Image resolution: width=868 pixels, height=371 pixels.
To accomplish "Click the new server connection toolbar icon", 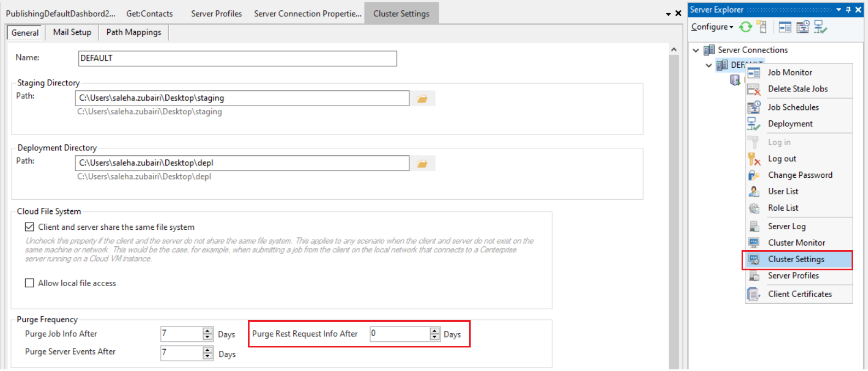I will click(x=762, y=27).
